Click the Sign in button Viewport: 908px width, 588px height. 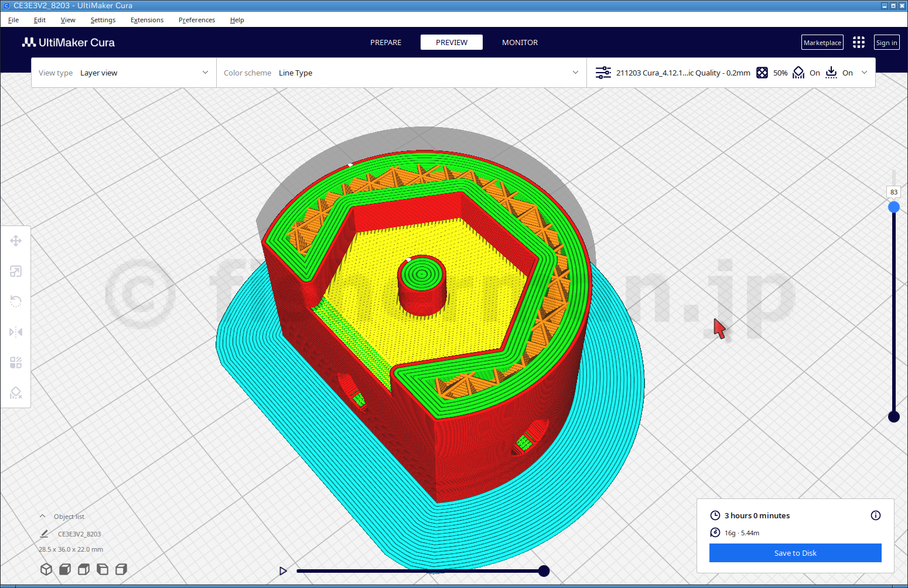(x=887, y=42)
